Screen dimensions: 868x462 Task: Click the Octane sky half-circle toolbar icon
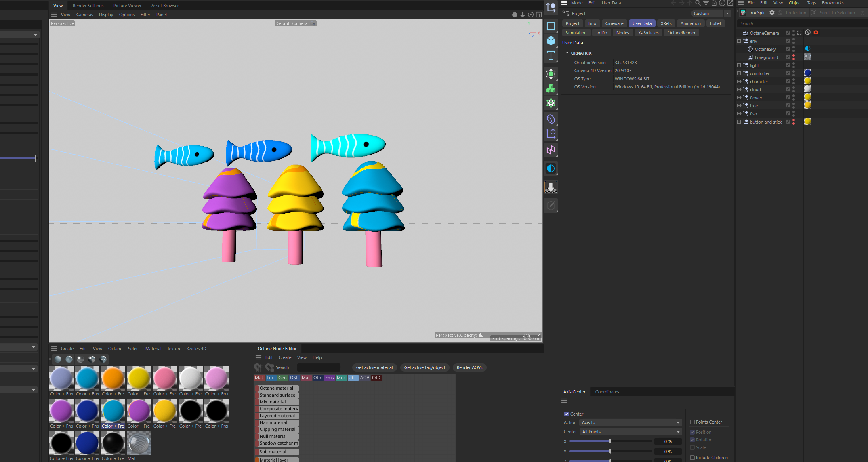click(551, 168)
